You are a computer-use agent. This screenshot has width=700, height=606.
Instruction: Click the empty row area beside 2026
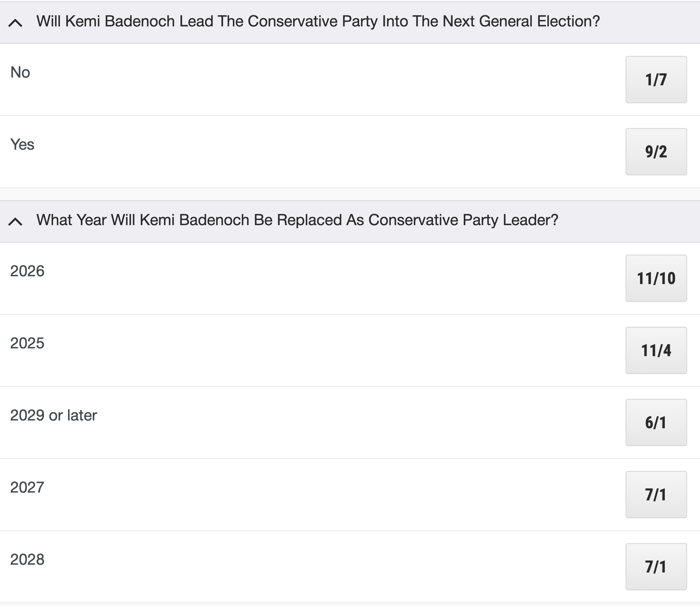(335, 278)
